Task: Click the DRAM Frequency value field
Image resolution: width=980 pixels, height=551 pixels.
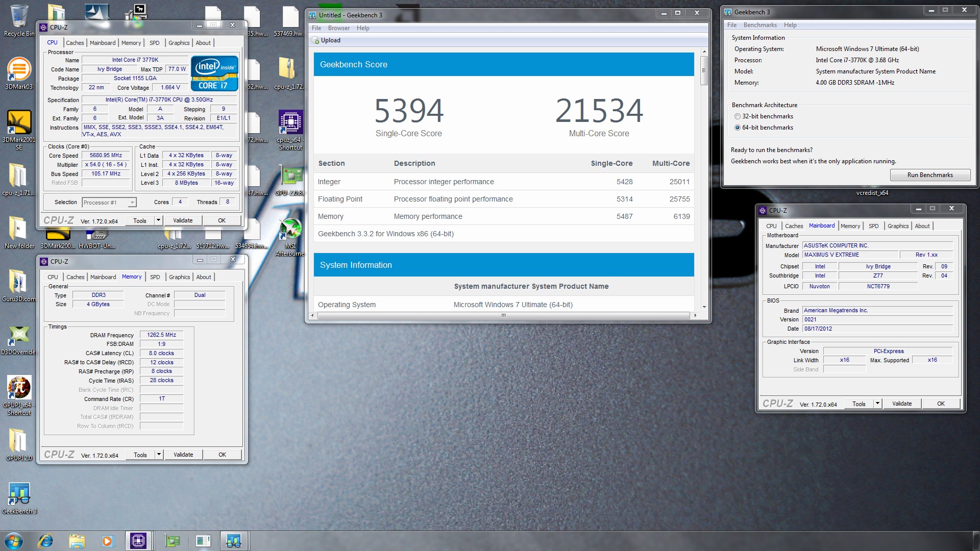Action: (161, 335)
